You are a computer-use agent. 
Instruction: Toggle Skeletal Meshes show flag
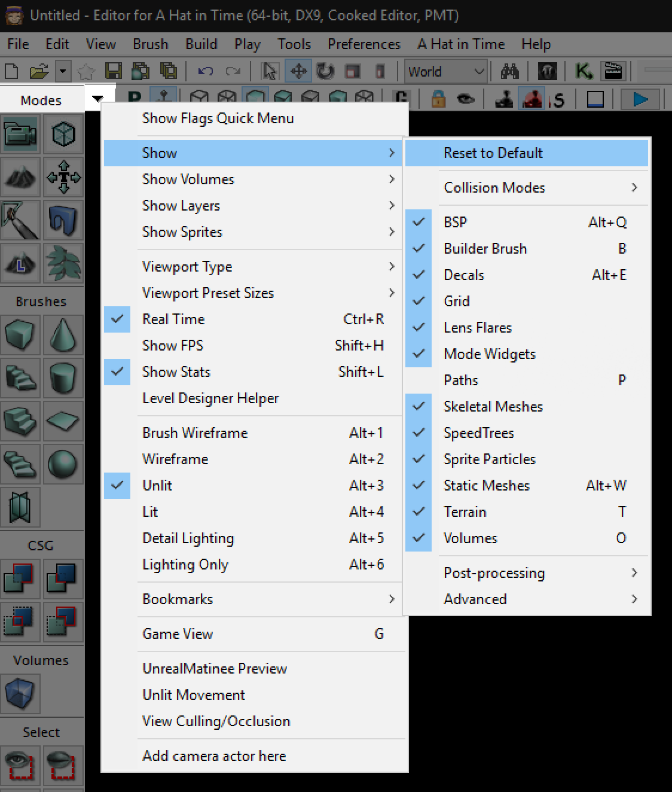527,406
